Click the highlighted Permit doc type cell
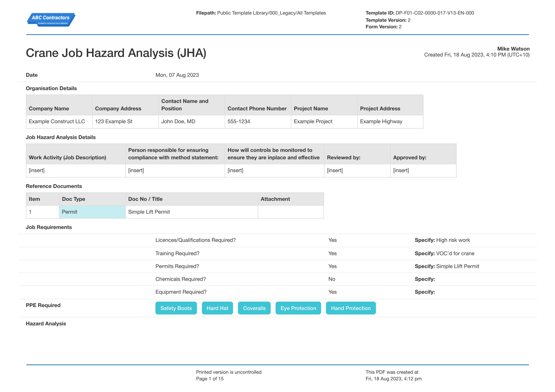 92,212
